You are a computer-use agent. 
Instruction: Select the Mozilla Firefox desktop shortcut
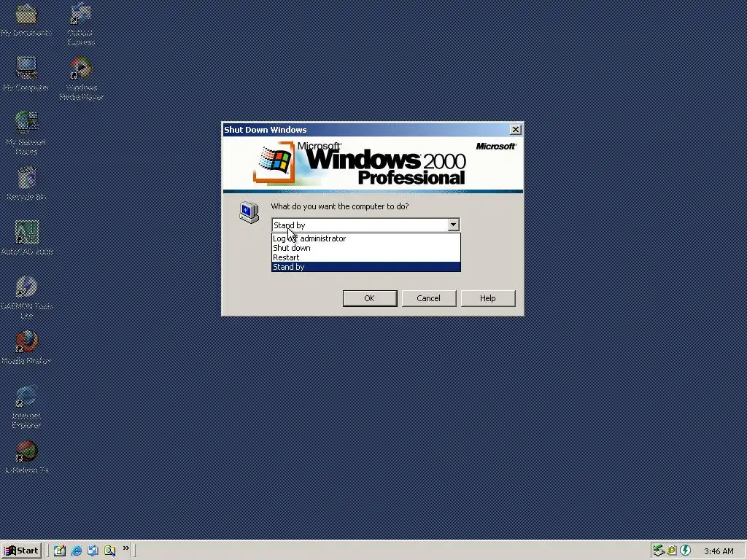[x=27, y=347]
